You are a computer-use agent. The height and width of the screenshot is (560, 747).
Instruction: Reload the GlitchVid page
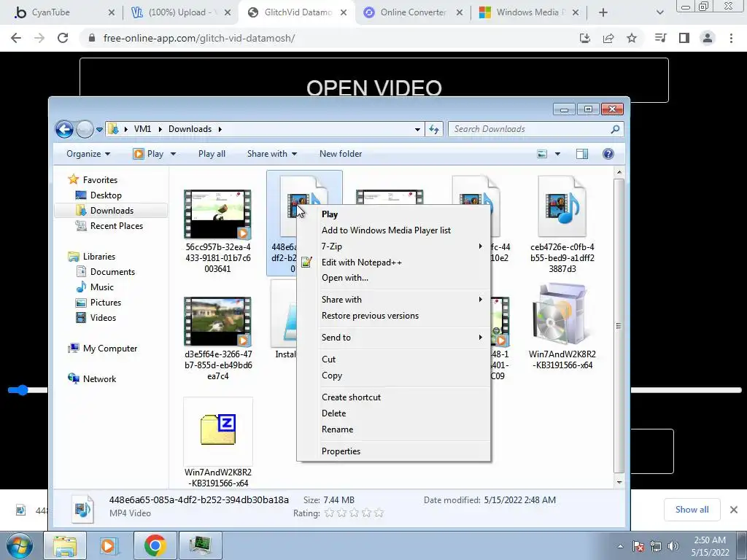[63, 38]
